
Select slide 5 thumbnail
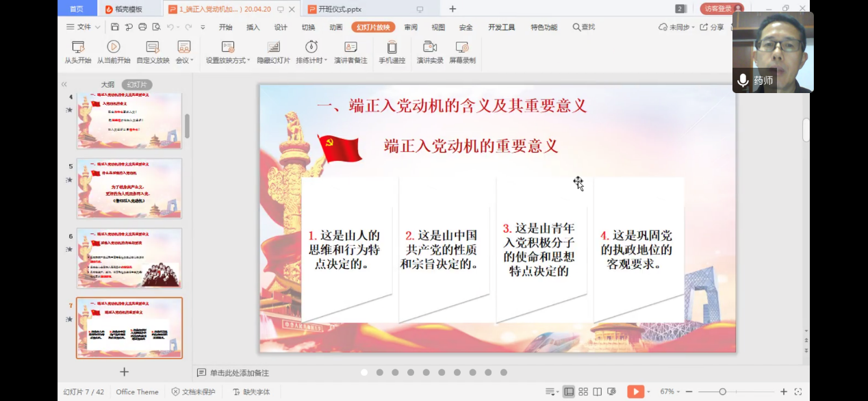pos(129,188)
